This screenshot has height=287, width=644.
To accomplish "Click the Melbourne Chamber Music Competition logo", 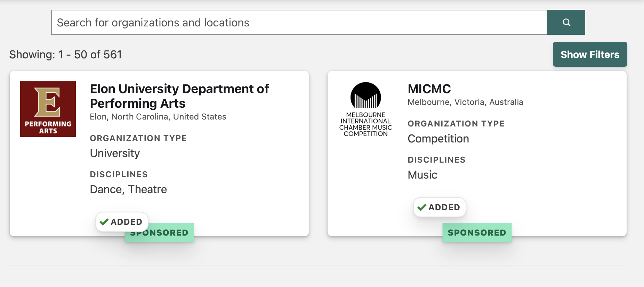I will 365,109.
